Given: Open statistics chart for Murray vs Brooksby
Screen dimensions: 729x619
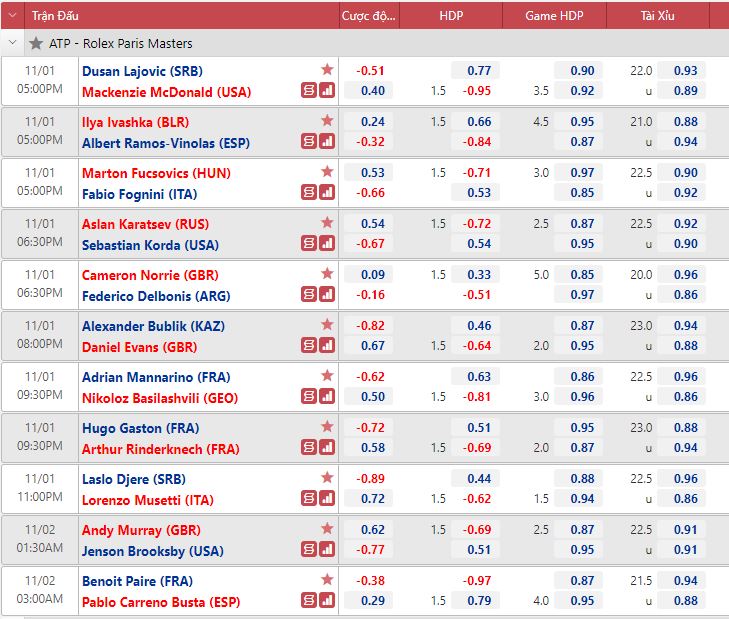Looking at the screenshot, I should coord(327,549).
